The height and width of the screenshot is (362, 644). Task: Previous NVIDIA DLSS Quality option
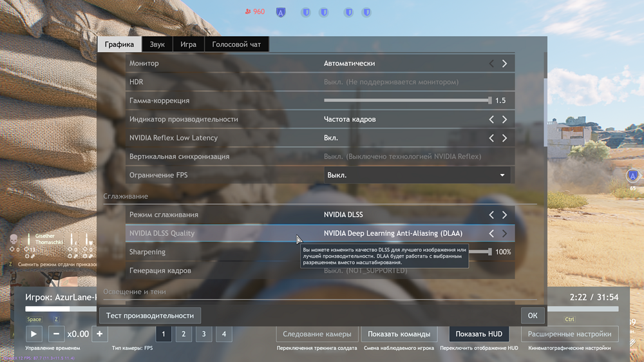[491, 233]
